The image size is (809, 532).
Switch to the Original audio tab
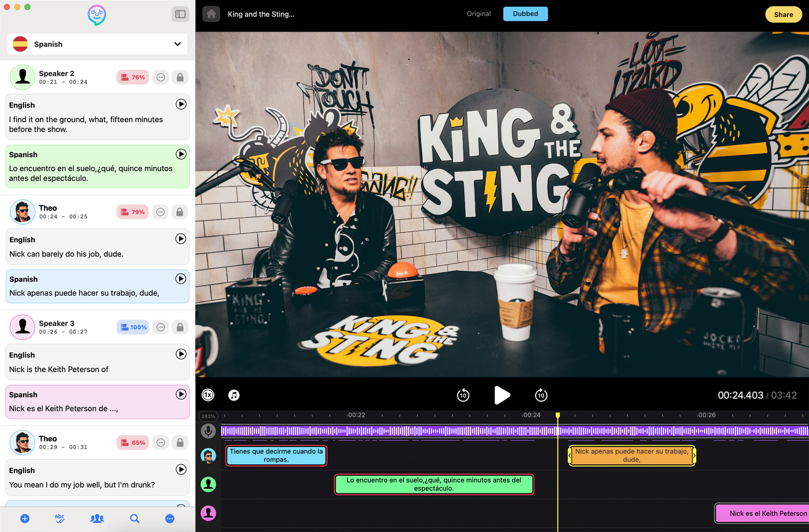pos(478,14)
